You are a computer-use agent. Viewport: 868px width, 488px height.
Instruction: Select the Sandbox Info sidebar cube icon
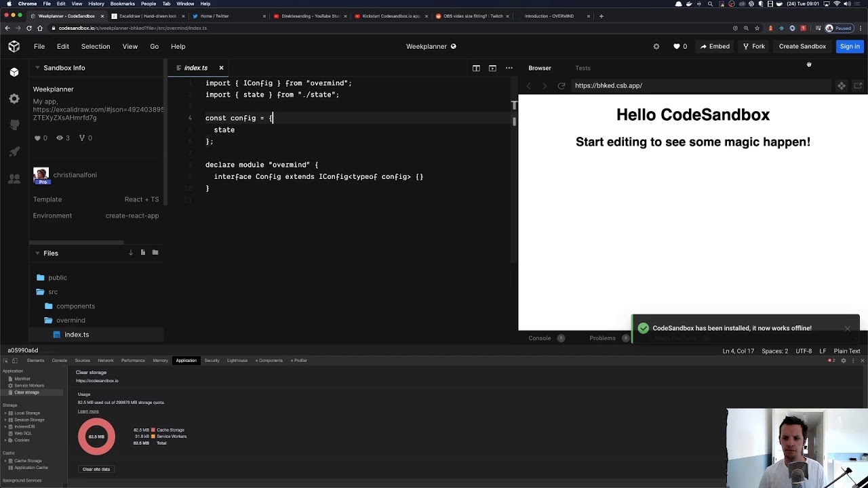(14, 72)
